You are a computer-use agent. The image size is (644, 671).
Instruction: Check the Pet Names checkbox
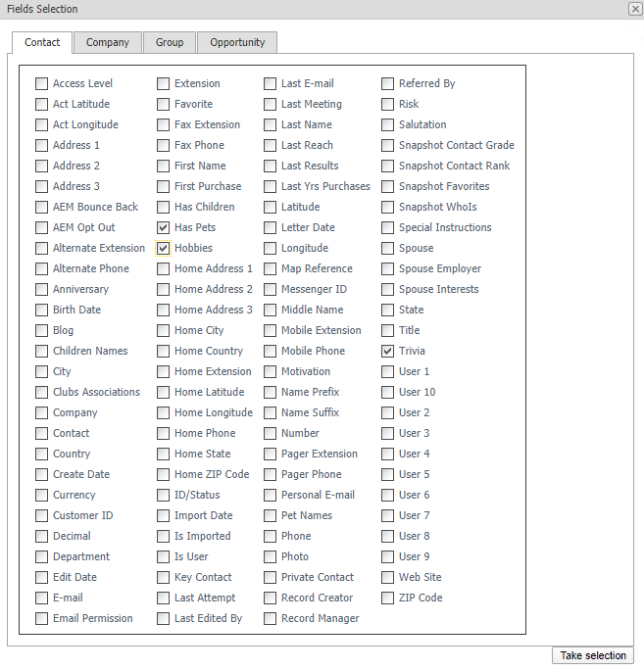(x=270, y=515)
